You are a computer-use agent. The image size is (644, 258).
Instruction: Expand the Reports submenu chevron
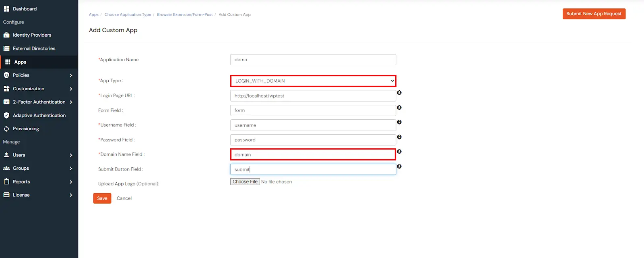click(71, 182)
